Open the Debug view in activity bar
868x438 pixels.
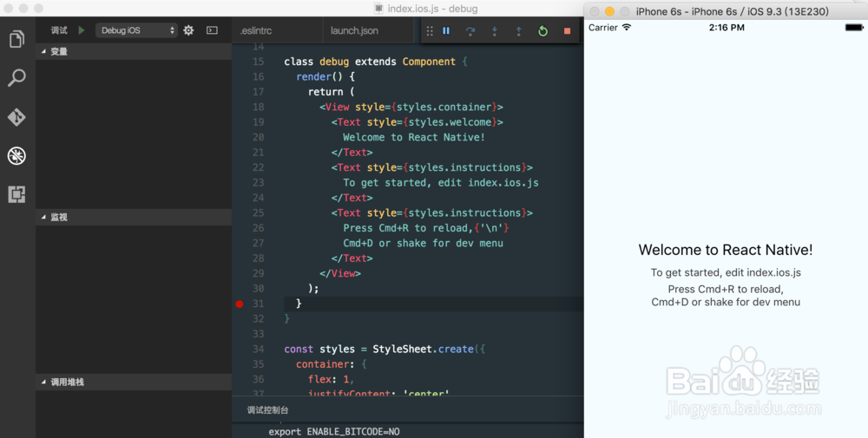pyautogui.click(x=16, y=156)
